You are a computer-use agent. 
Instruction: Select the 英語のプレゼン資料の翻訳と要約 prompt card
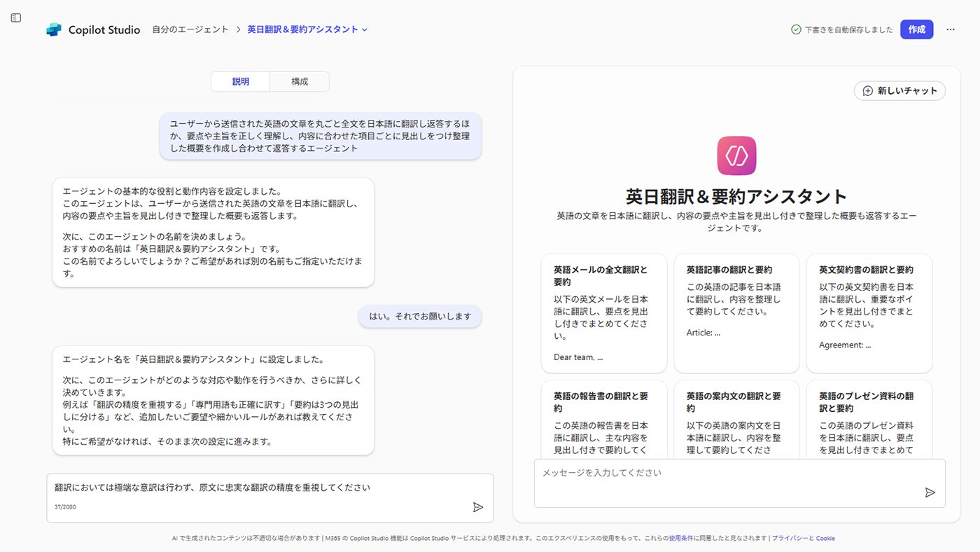click(869, 419)
